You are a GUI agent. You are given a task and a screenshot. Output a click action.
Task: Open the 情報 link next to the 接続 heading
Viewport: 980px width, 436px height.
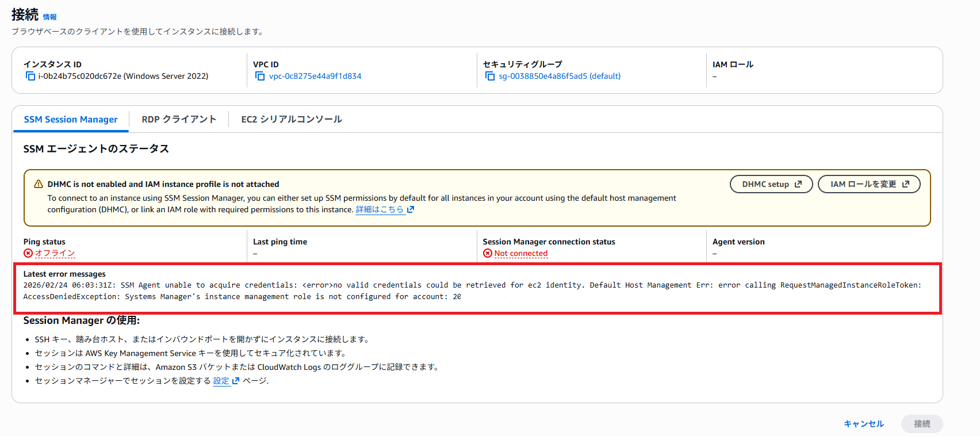click(x=50, y=17)
